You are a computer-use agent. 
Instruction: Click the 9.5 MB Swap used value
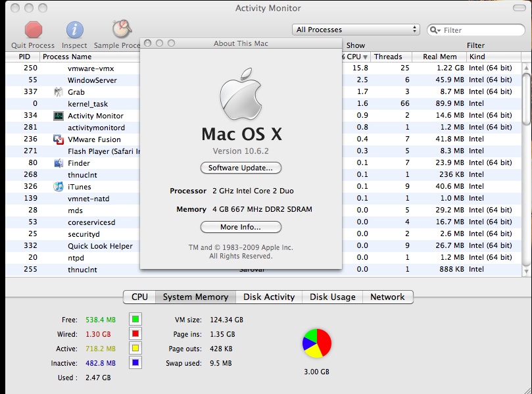[220, 363]
